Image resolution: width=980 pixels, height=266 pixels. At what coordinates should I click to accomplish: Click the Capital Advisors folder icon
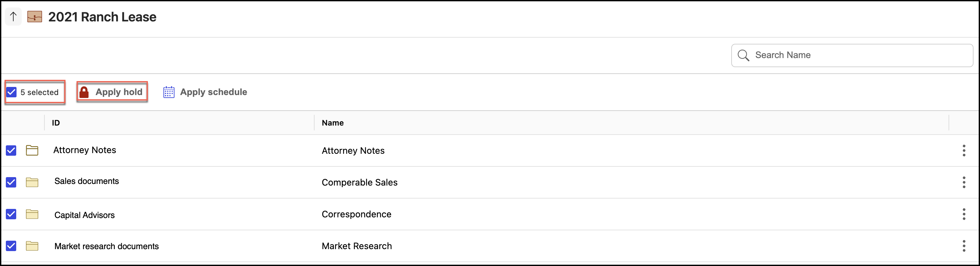pos(32,214)
